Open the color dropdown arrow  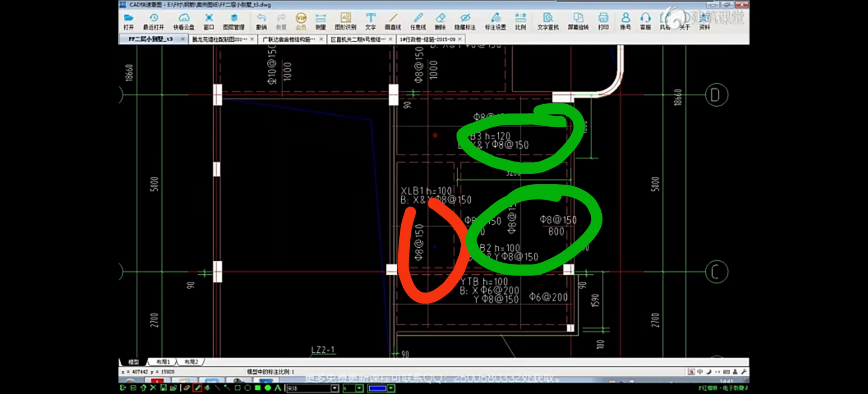coord(391,389)
